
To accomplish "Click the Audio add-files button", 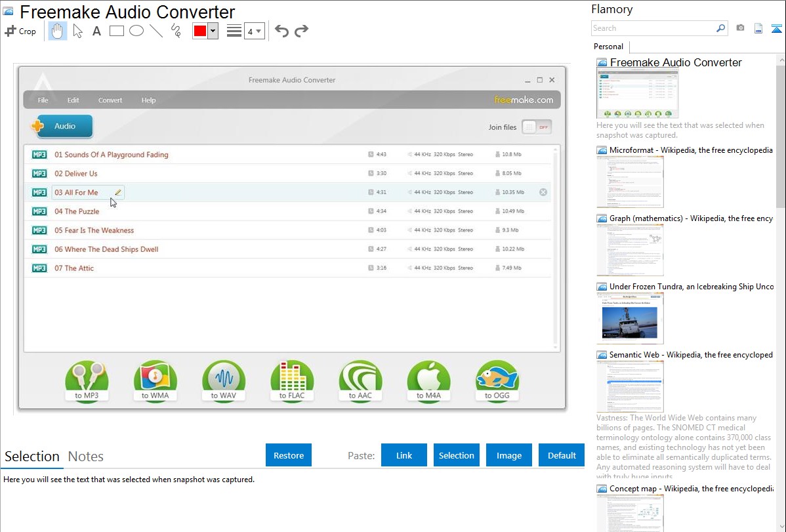I will pyautogui.click(x=62, y=126).
